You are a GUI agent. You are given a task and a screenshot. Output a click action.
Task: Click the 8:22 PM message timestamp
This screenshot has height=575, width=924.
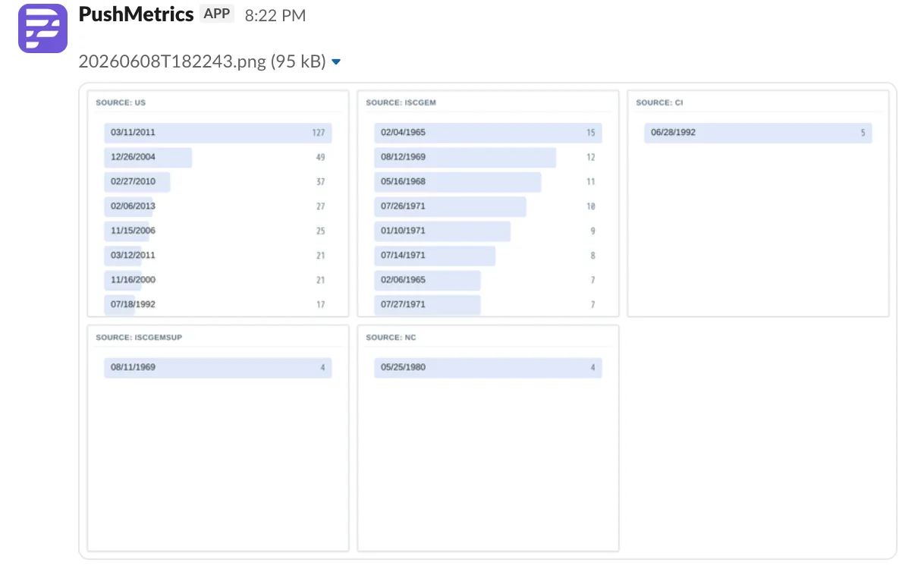pyautogui.click(x=275, y=15)
